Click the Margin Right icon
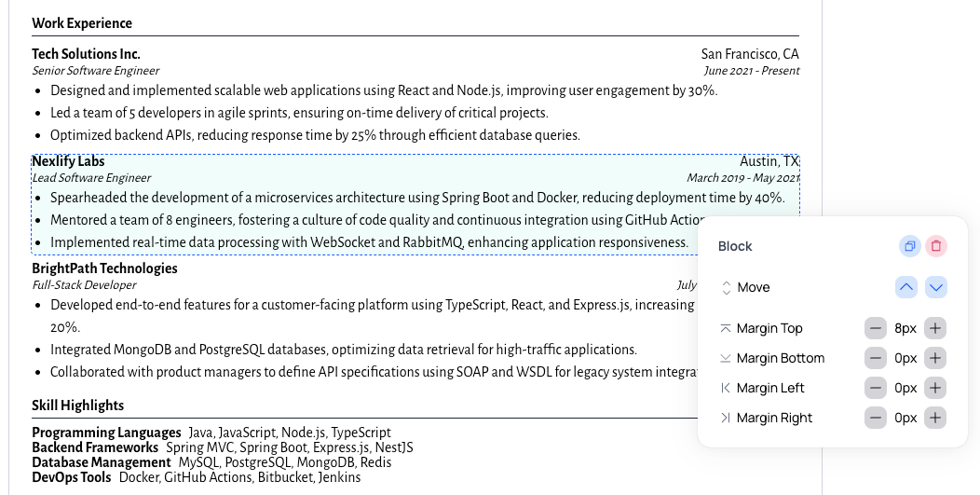This screenshot has width=980, height=495. tap(726, 418)
